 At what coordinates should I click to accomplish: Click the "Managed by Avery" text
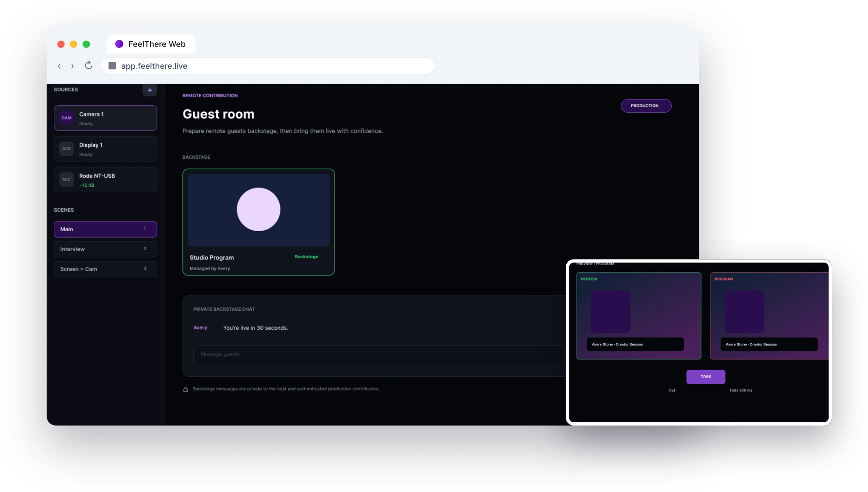click(x=210, y=268)
